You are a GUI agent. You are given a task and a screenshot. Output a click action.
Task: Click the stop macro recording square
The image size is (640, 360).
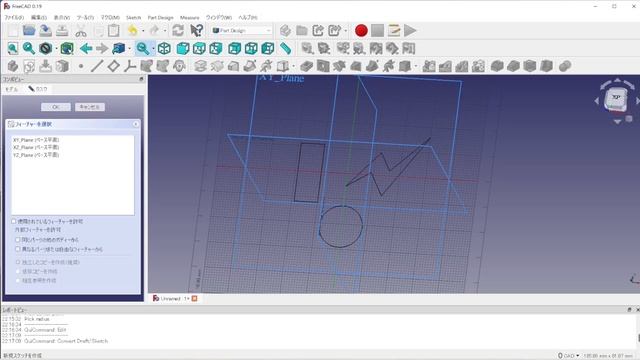click(378, 31)
